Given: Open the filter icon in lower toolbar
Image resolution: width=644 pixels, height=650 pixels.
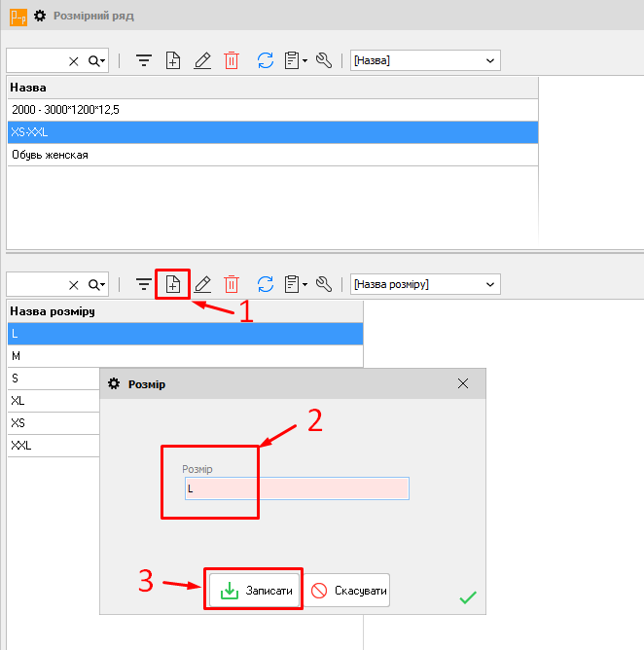Looking at the screenshot, I should click(x=144, y=284).
